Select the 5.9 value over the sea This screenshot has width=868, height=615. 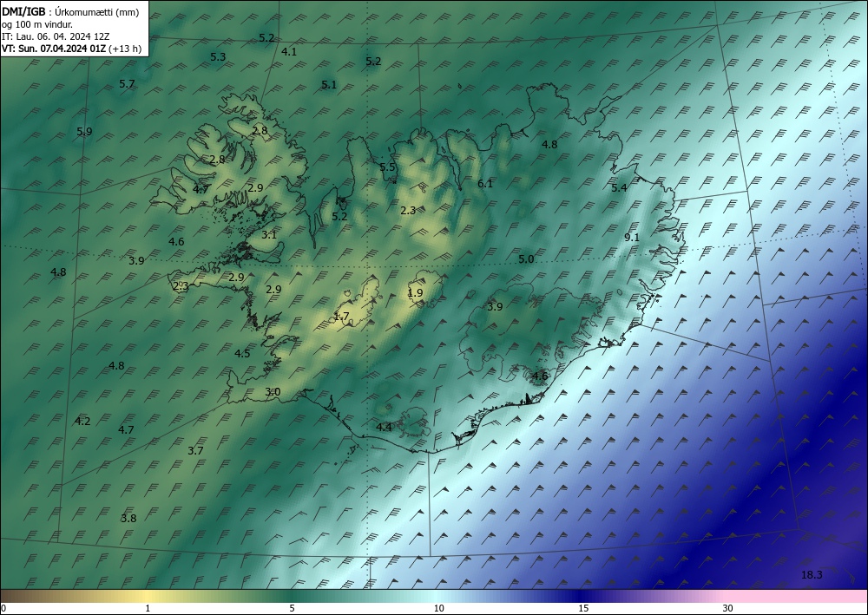click(84, 132)
